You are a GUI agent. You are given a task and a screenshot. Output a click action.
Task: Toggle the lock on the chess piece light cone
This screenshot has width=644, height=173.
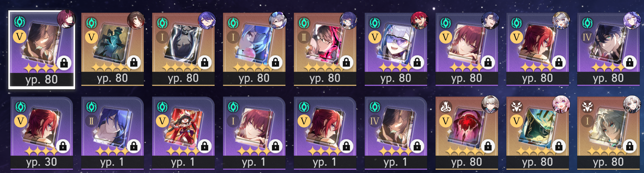(x=134, y=62)
